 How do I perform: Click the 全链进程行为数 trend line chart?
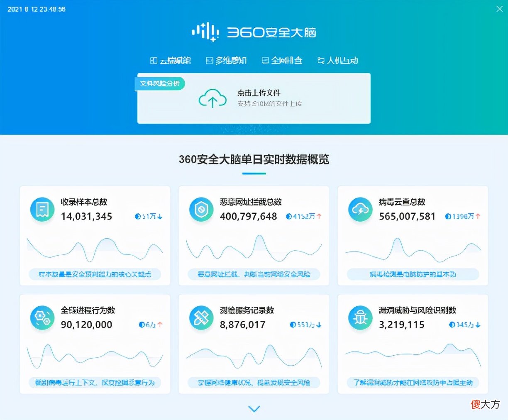pos(95,356)
